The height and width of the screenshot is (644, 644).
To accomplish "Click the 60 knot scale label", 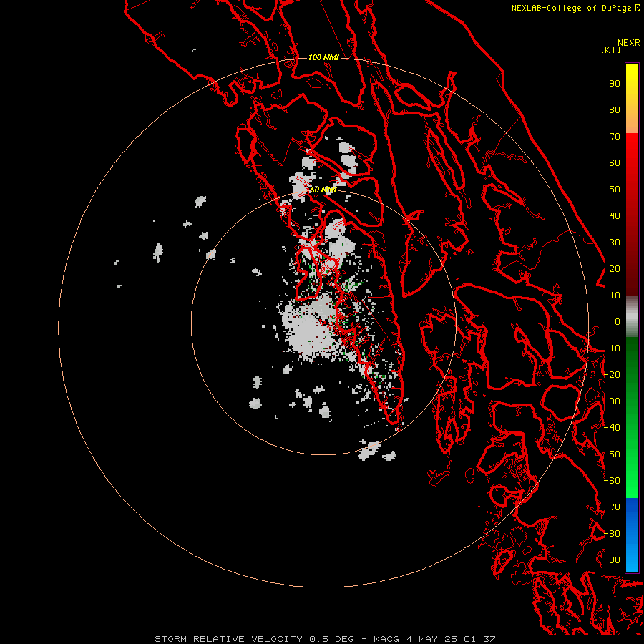I will [x=615, y=162].
